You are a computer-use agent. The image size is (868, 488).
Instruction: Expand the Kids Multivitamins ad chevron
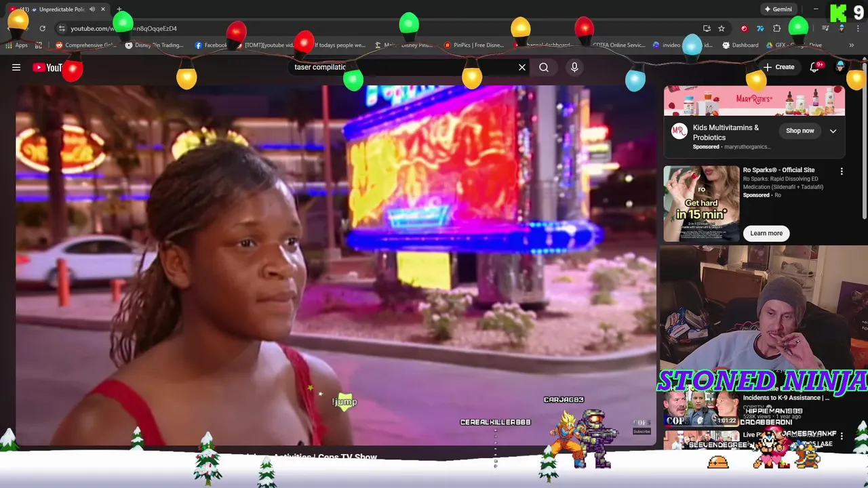(x=833, y=131)
